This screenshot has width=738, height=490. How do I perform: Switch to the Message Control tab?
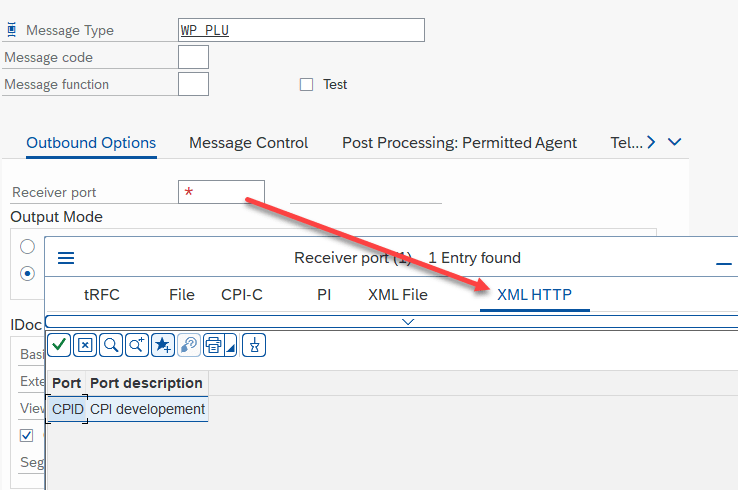tap(248, 143)
